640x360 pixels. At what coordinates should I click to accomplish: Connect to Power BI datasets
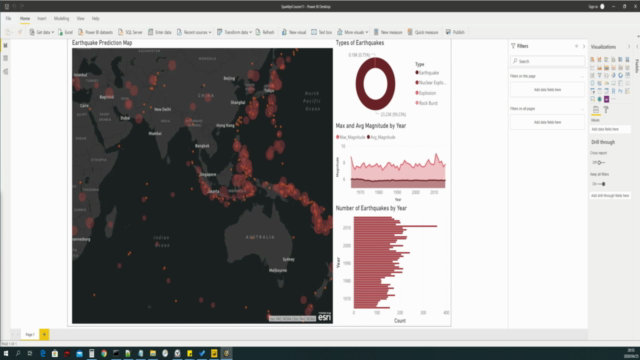(95, 32)
